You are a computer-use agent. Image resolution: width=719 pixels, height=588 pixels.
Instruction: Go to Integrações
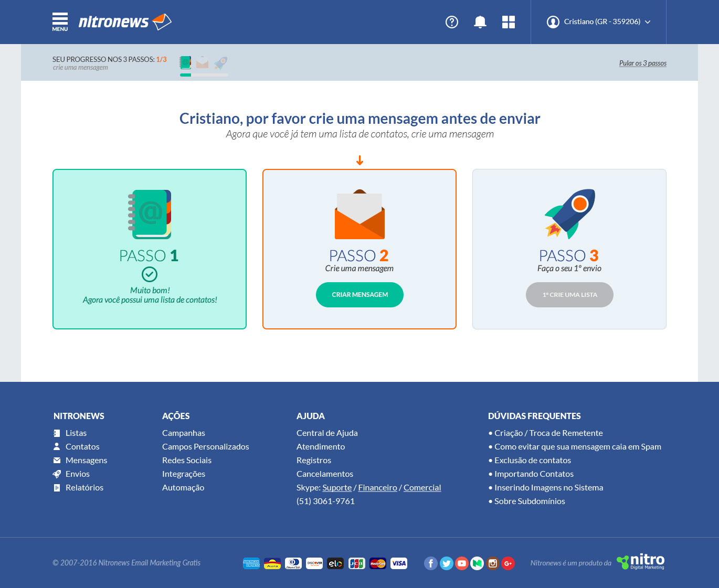click(x=184, y=474)
